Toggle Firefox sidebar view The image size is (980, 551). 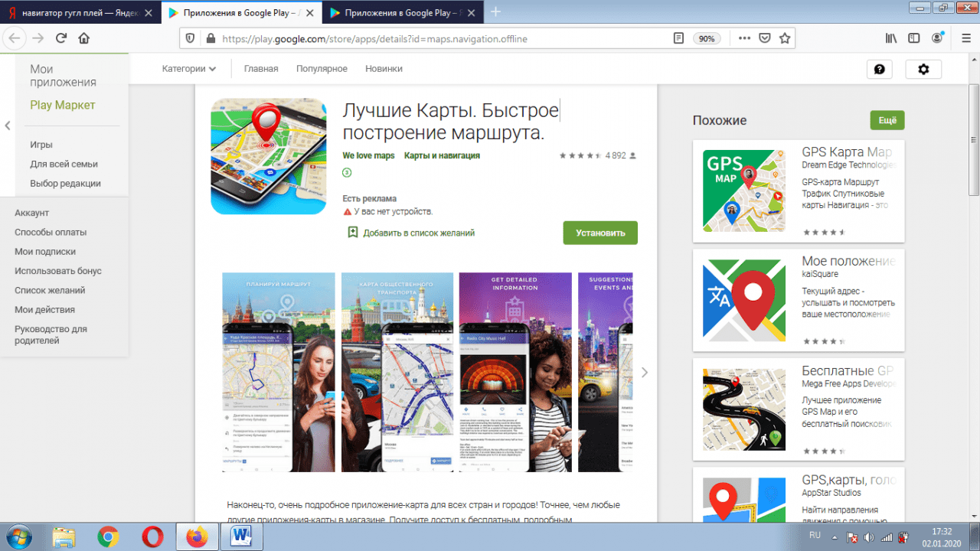(x=913, y=38)
